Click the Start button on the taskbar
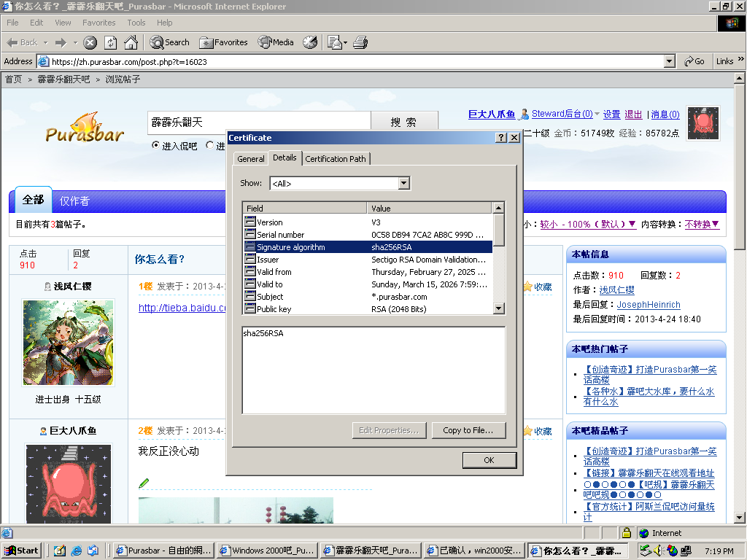The width and height of the screenshot is (747, 560). tap(21, 551)
